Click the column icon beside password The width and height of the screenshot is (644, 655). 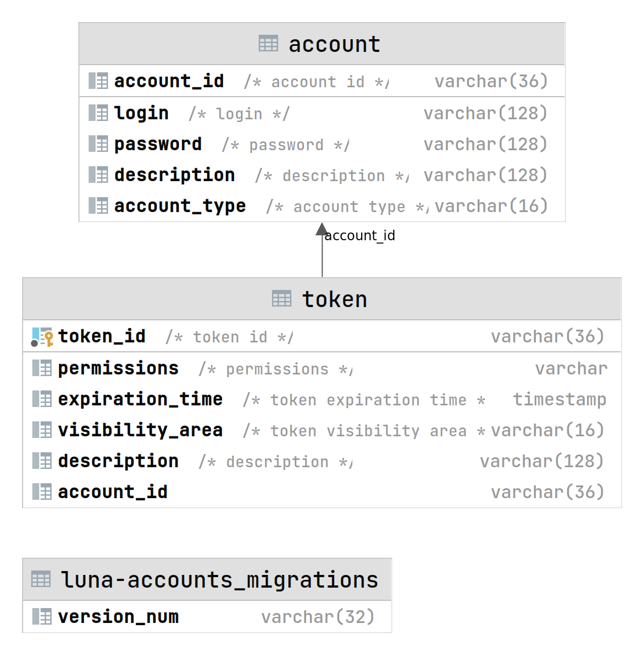point(98,144)
